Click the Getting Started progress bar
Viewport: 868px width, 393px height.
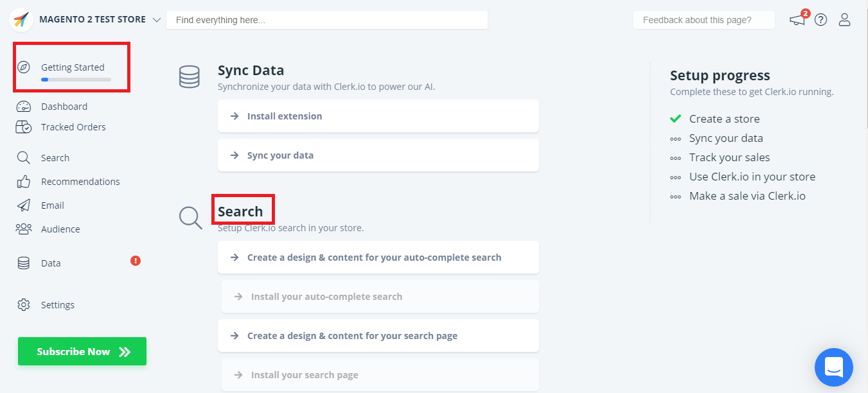[76, 80]
